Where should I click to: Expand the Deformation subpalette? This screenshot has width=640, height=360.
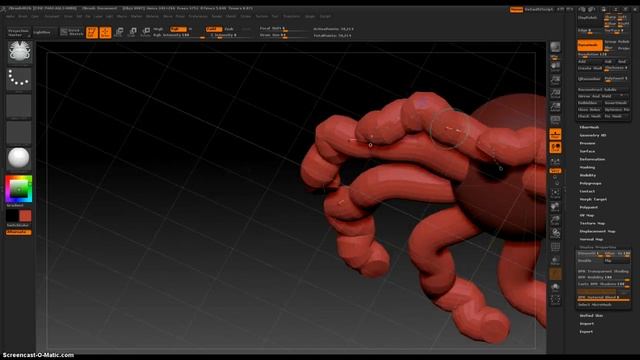[x=592, y=159]
